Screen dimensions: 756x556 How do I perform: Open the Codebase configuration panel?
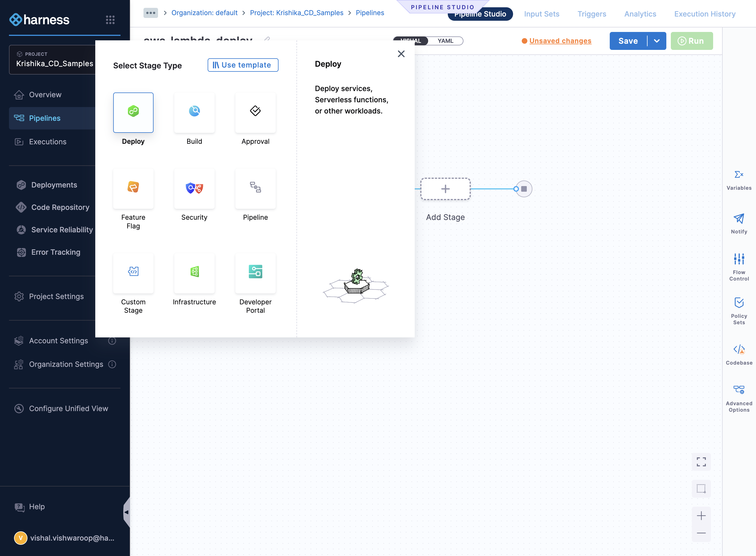pos(739,355)
